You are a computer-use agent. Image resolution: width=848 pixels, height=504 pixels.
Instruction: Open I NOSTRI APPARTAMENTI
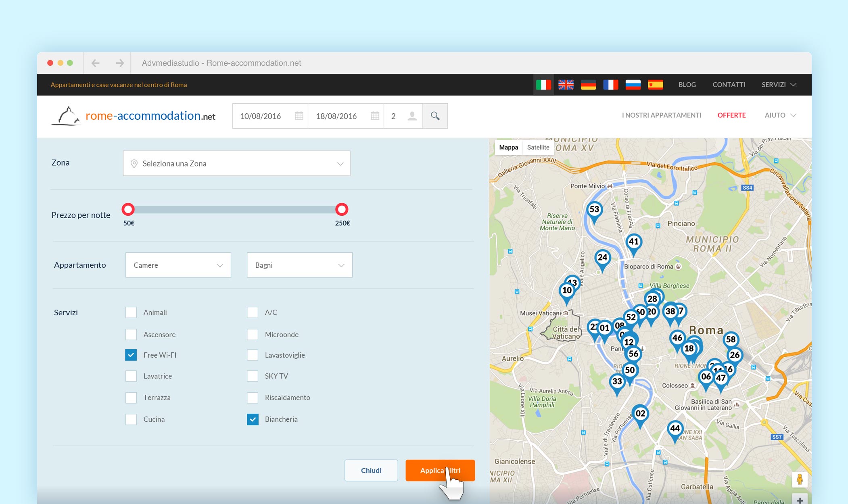[x=662, y=115]
